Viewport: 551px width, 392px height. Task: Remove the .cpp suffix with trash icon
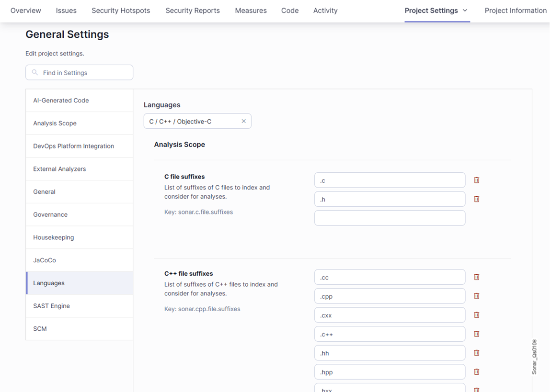[x=476, y=296]
